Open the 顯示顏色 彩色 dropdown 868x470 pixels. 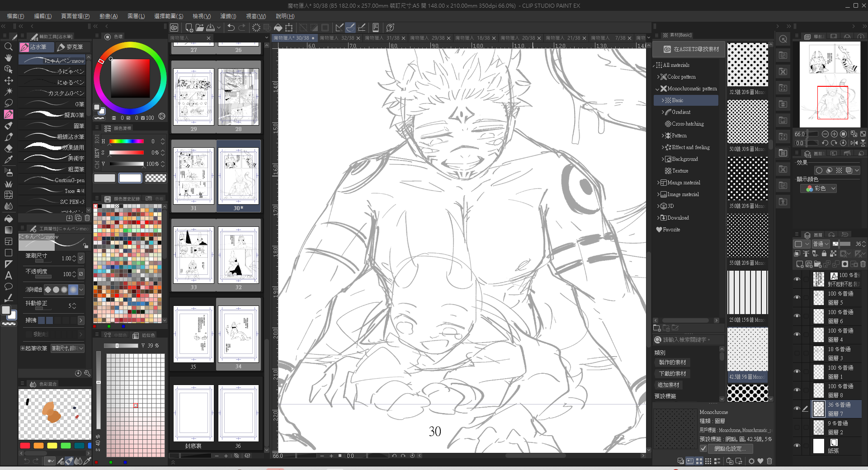tap(818, 188)
